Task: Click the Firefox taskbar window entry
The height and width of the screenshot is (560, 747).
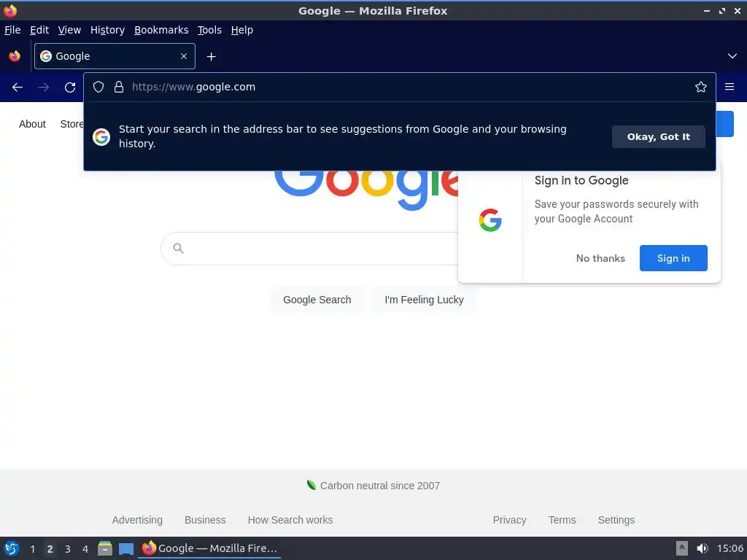Action: coord(209,548)
